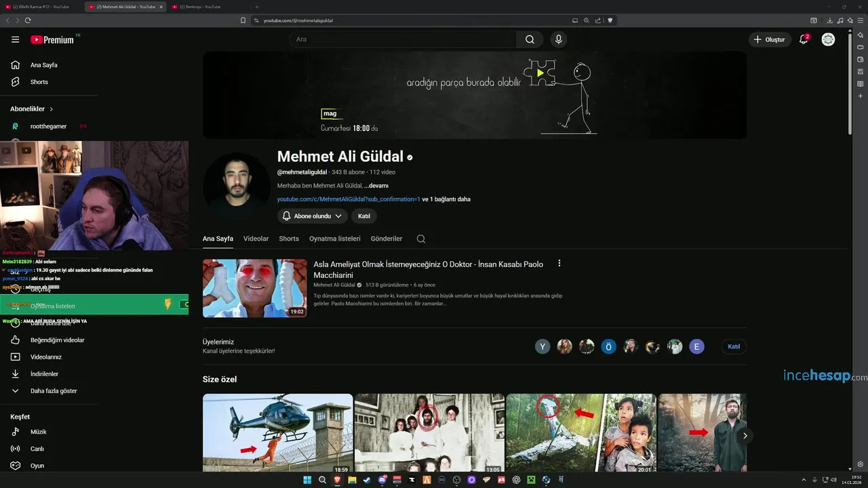Image resolution: width=868 pixels, height=488 pixels.
Task: Open ChatGPT icon in the taskbar
Action: pos(516,480)
